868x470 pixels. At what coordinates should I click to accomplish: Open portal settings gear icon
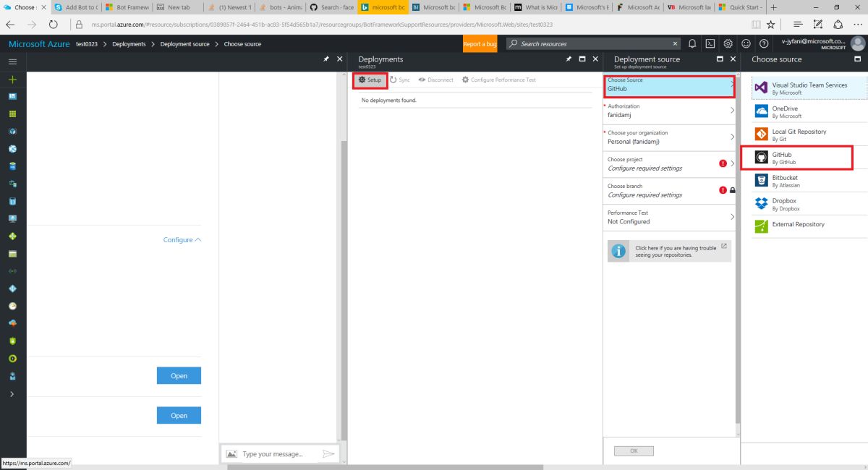pyautogui.click(x=728, y=43)
